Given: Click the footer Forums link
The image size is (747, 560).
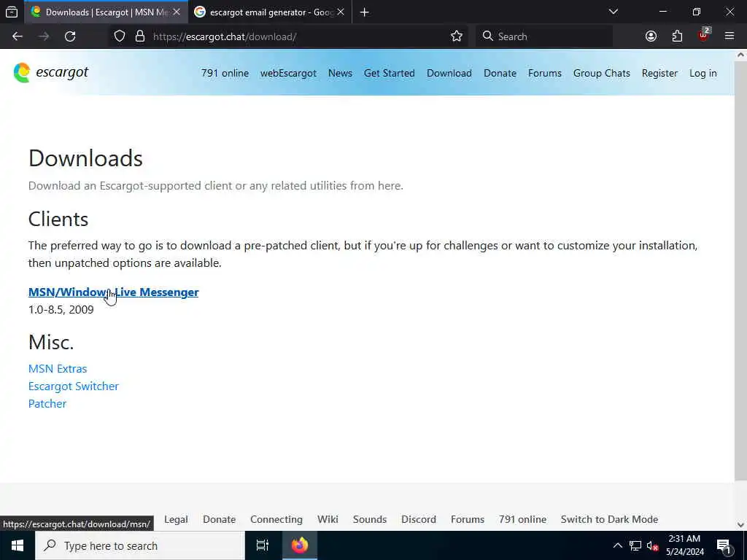Looking at the screenshot, I should pyautogui.click(x=468, y=519).
